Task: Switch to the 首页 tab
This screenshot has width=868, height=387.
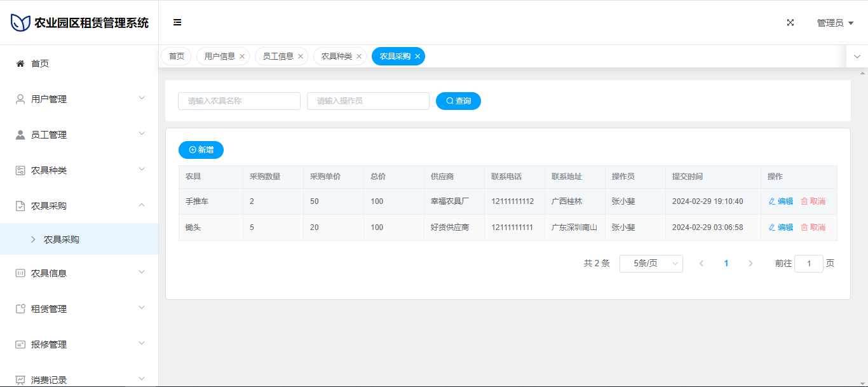Action: click(x=176, y=57)
